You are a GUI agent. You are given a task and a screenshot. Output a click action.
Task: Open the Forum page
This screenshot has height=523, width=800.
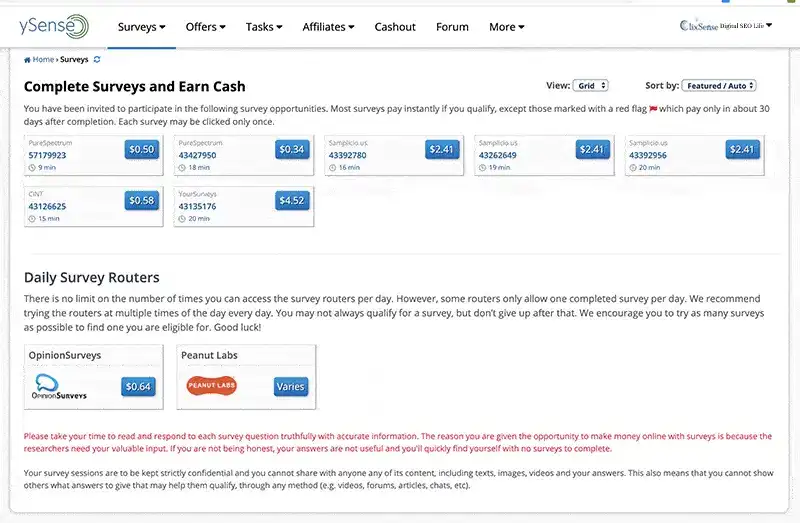tap(452, 27)
